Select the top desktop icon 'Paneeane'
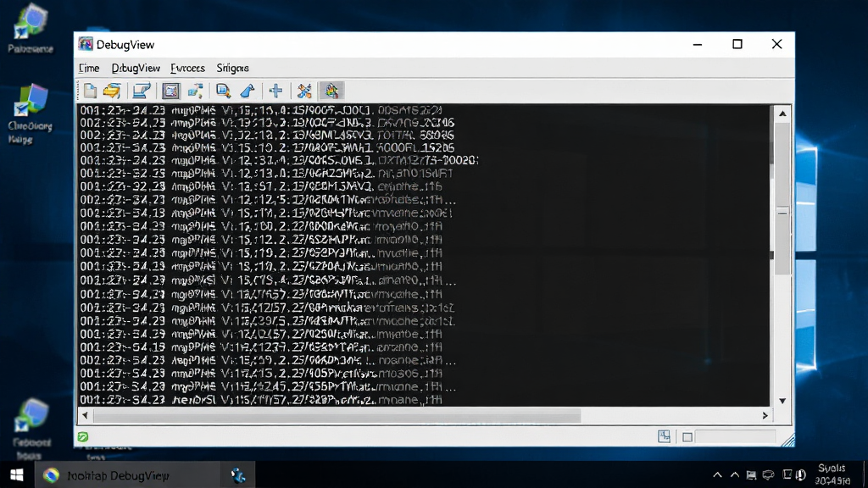868x488 pixels. [x=31, y=29]
